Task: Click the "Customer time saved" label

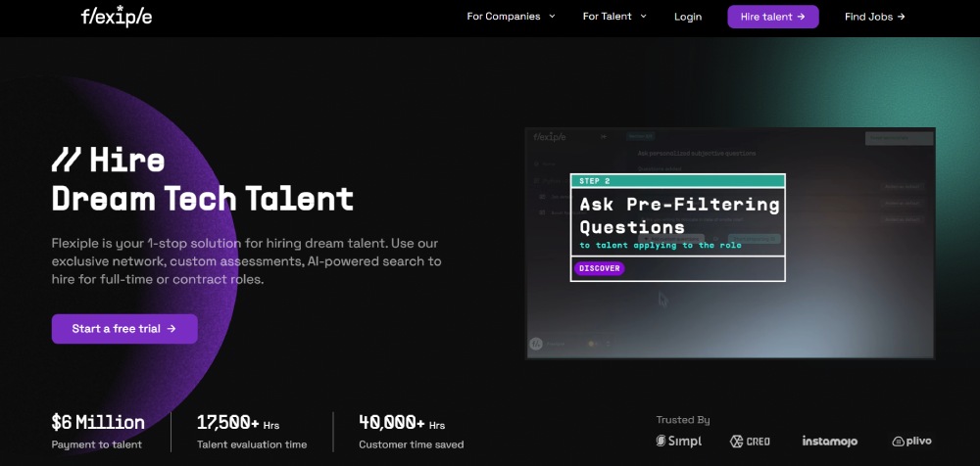Action: click(412, 444)
